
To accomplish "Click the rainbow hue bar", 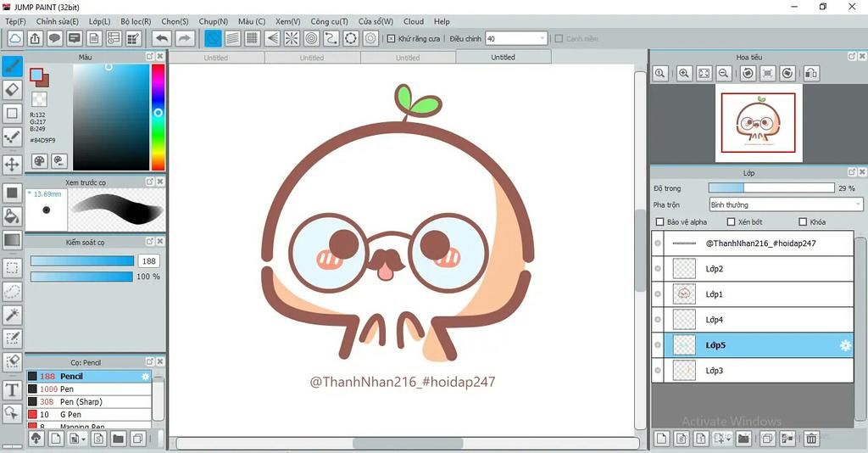I will pyautogui.click(x=159, y=117).
